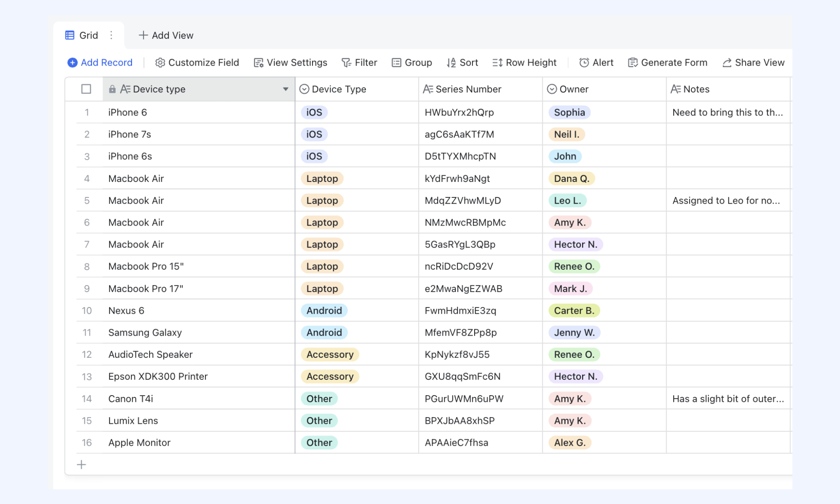840x504 pixels.
Task: Open View Settings
Action: (x=291, y=63)
